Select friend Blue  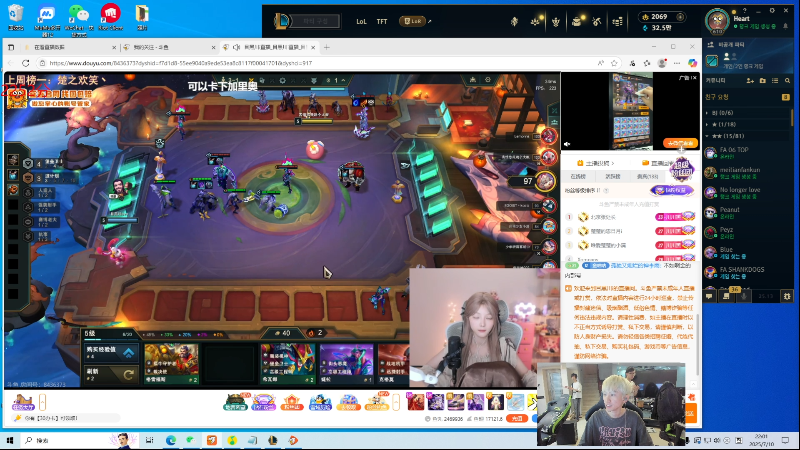point(746,252)
